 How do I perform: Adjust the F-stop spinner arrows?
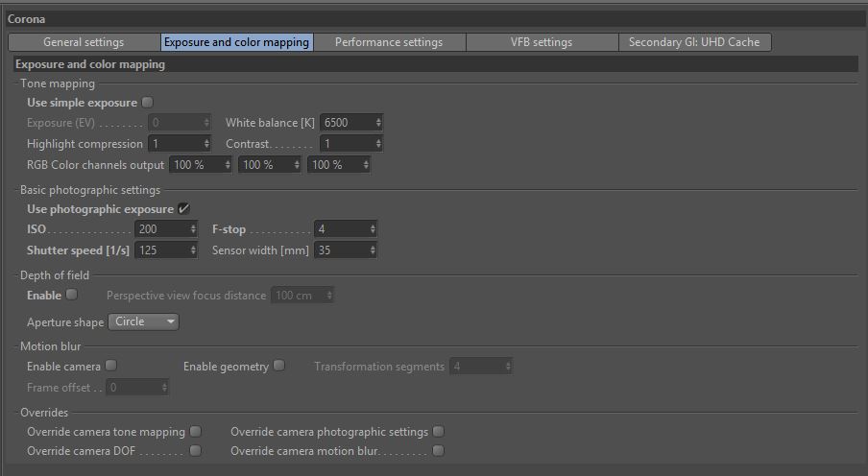(372, 229)
